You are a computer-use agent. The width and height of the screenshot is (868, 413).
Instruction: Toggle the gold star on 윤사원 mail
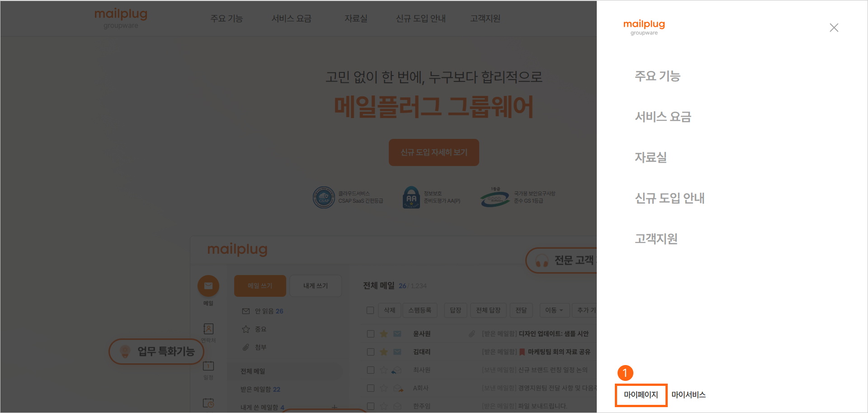tap(384, 334)
